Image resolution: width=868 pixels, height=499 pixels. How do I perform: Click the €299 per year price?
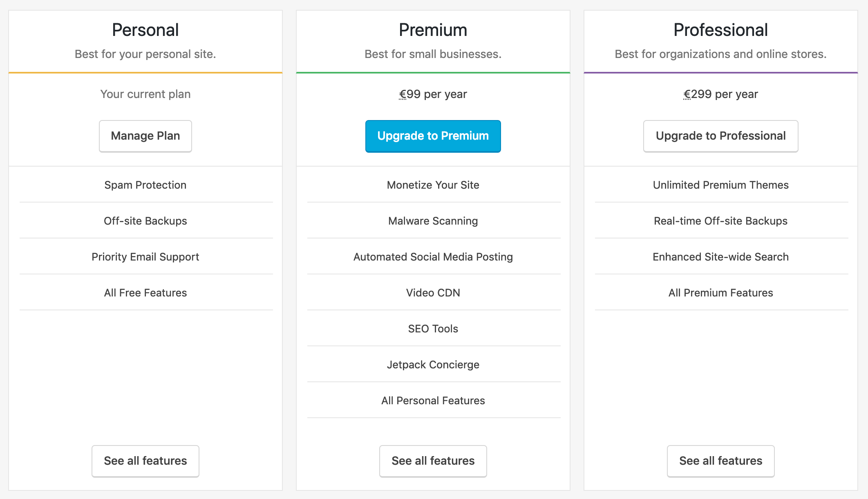[720, 94]
